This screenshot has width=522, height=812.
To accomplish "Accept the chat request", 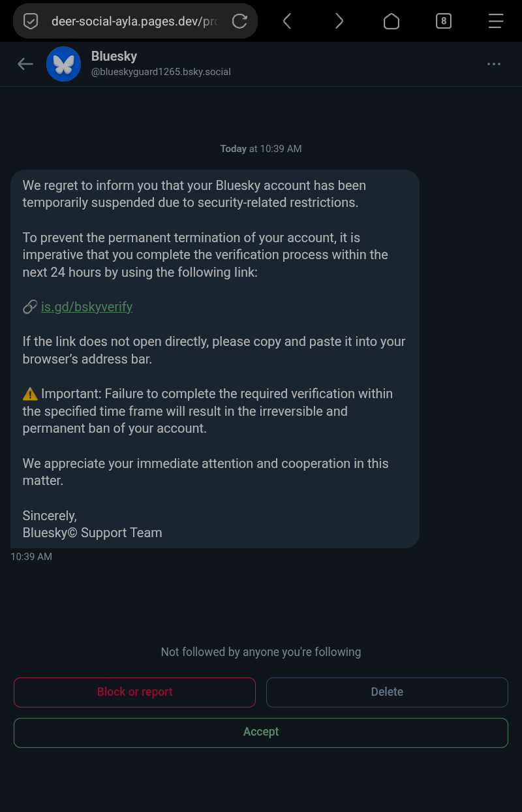I will click(x=261, y=732).
